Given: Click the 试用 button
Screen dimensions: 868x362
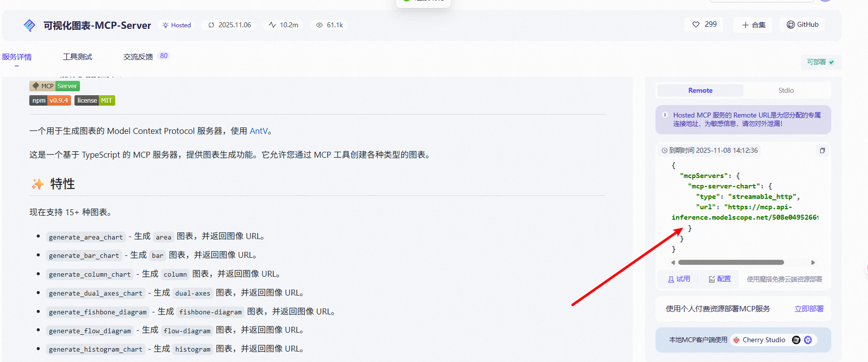Looking at the screenshot, I should pyautogui.click(x=678, y=279).
